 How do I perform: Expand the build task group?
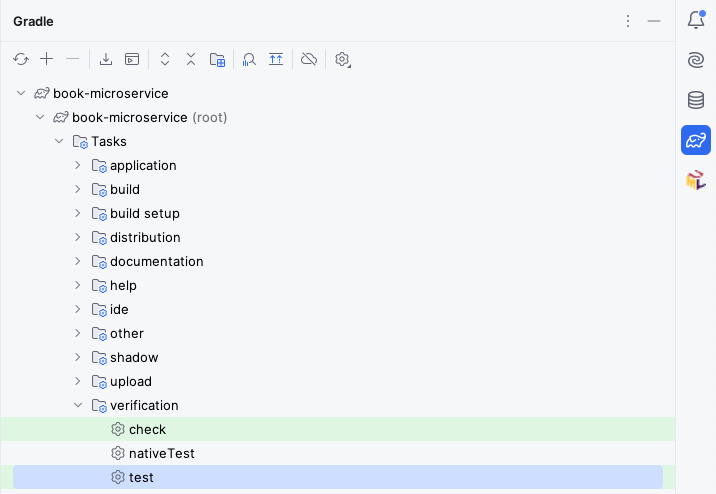pyautogui.click(x=78, y=189)
